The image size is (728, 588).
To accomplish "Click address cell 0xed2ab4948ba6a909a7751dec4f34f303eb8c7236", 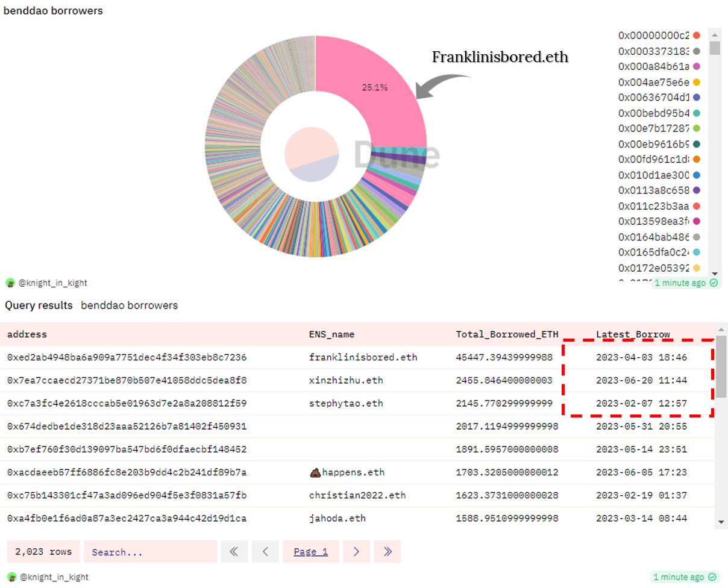I will (127, 357).
